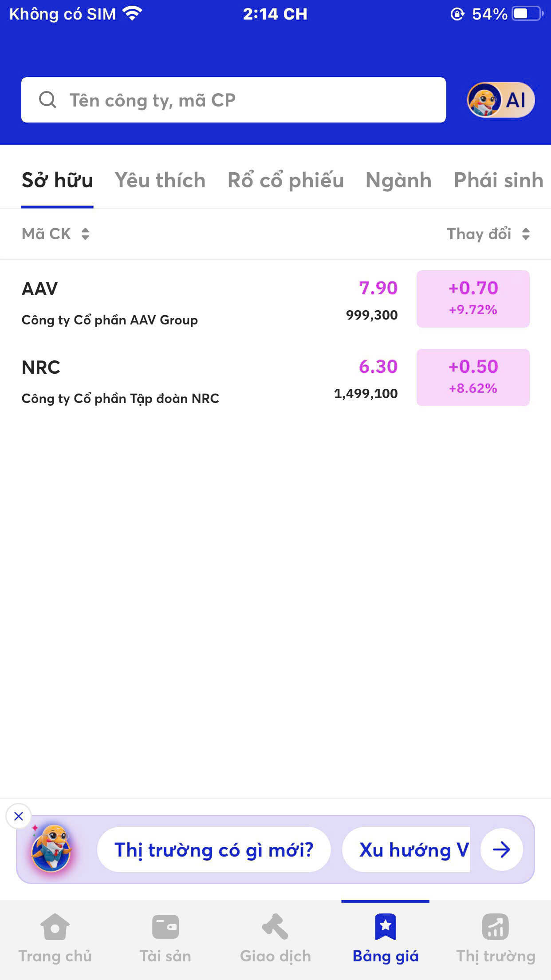Switch to Yêu thích tab
This screenshot has height=980, width=551.
coord(160,181)
